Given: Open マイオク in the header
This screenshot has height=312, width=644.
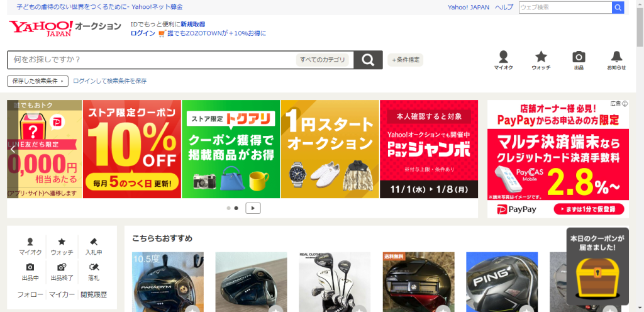Looking at the screenshot, I should click(502, 60).
